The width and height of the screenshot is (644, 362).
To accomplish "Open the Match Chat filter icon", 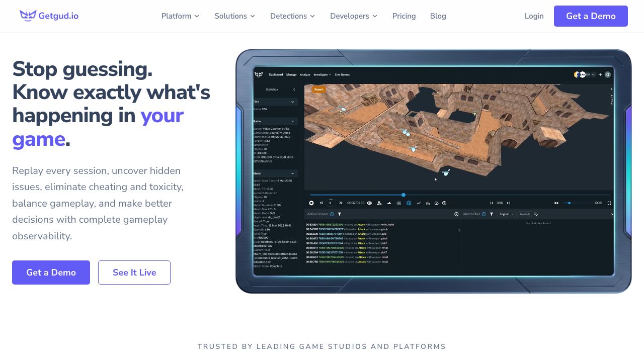I will (492, 214).
